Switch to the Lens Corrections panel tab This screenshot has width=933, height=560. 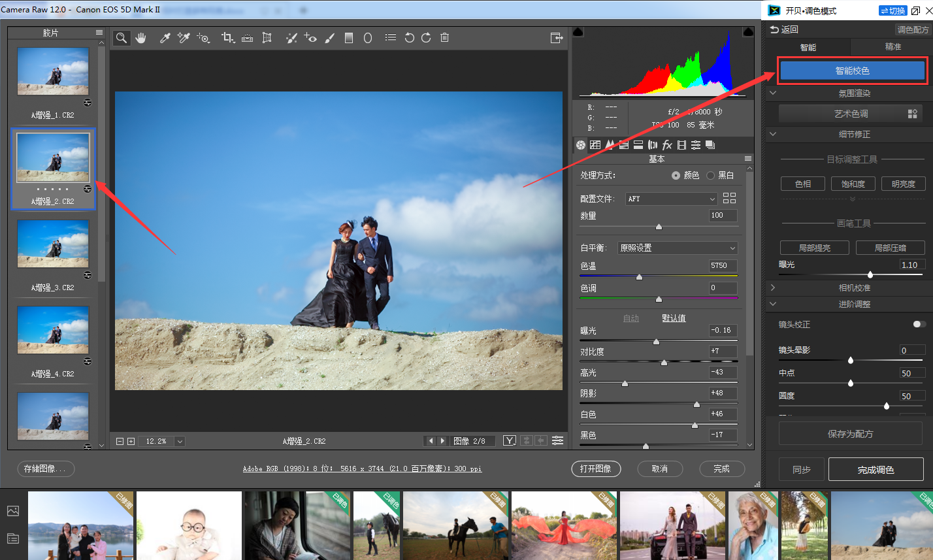click(652, 144)
